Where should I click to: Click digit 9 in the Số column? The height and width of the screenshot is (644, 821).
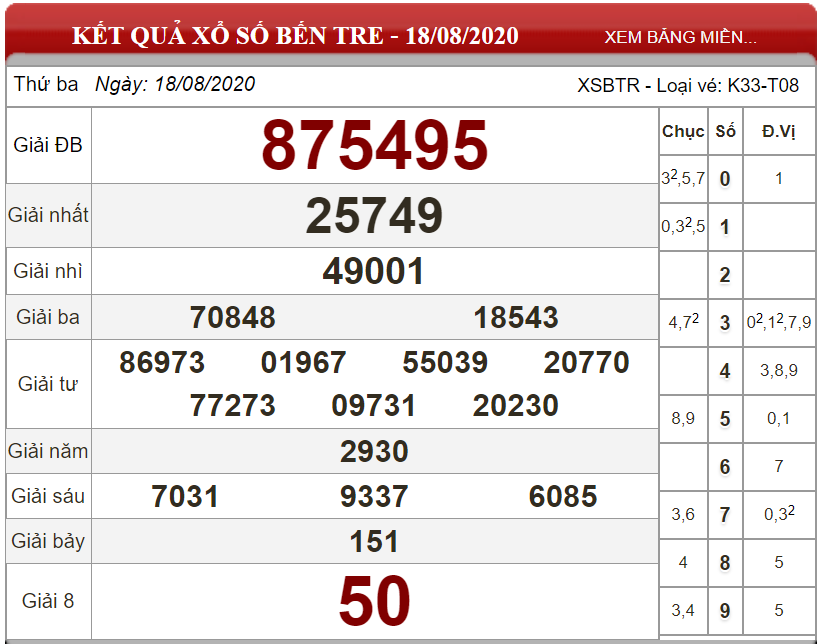pyautogui.click(x=725, y=610)
